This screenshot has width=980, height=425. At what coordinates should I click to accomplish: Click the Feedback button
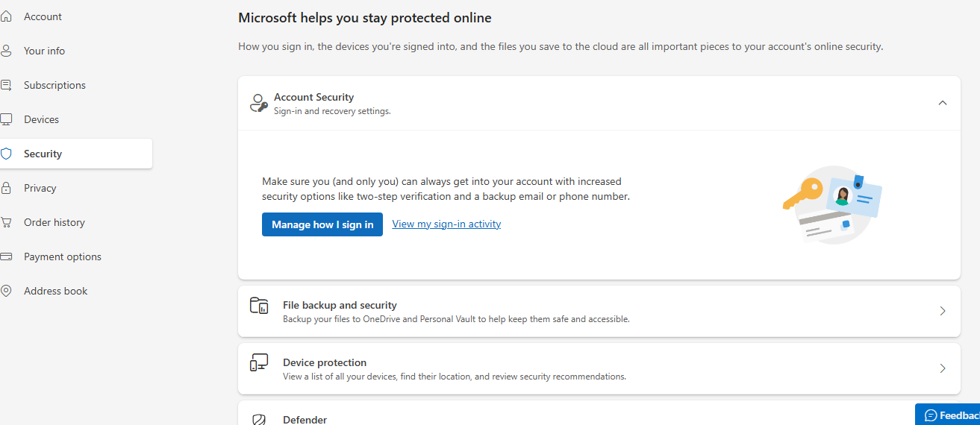tap(948, 415)
